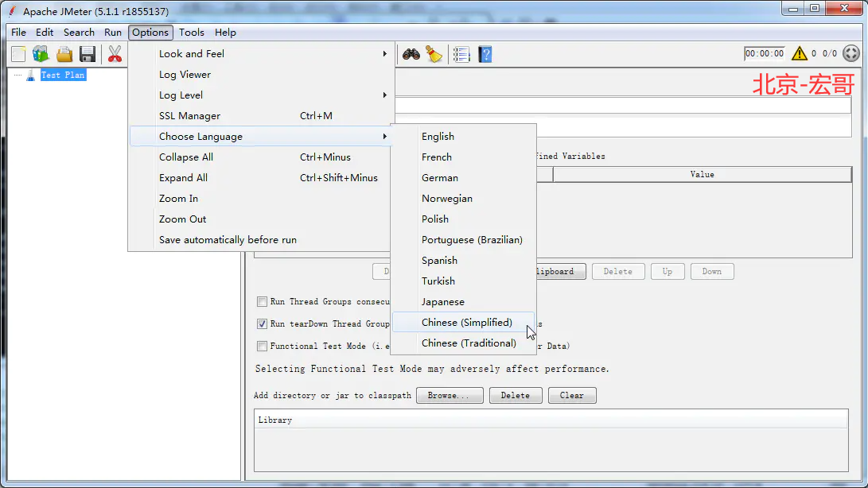Enable Functional Test Mode checkbox
The height and width of the screenshot is (488, 868).
click(262, 346)
